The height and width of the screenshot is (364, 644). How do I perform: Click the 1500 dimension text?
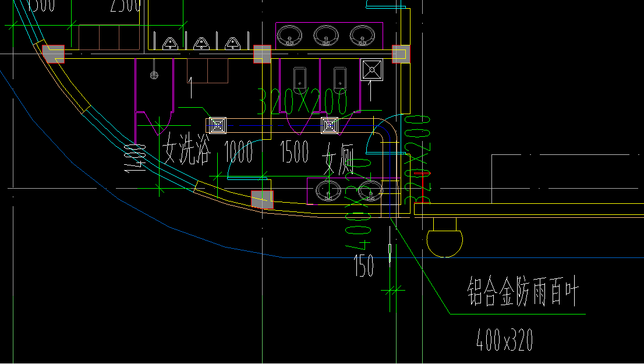click(294, 153)
